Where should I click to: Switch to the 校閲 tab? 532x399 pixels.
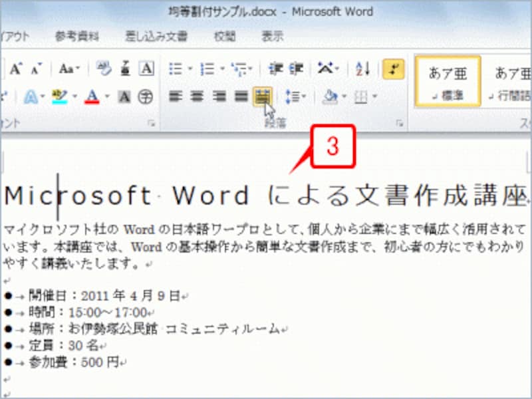pos(225,36)
